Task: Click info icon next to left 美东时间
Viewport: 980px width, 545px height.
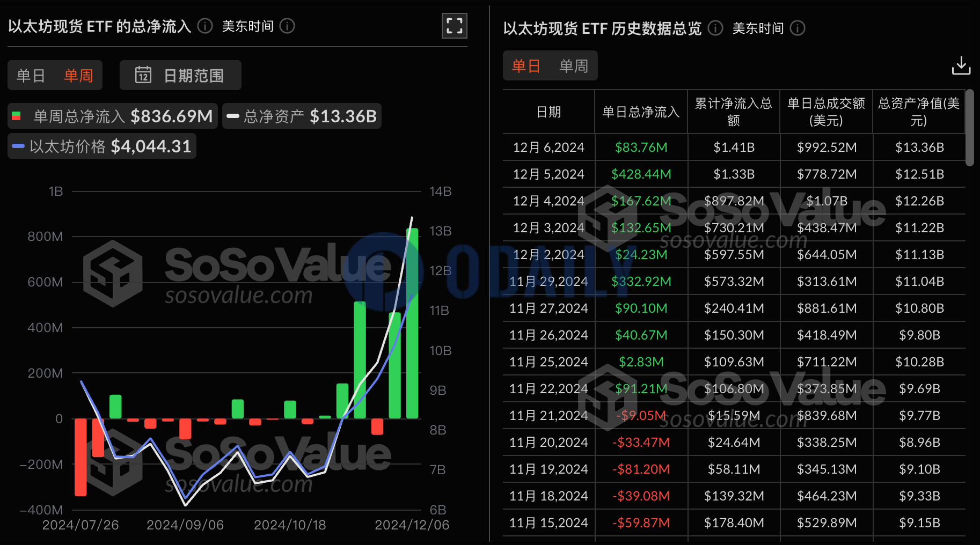Action: [287, 26]
